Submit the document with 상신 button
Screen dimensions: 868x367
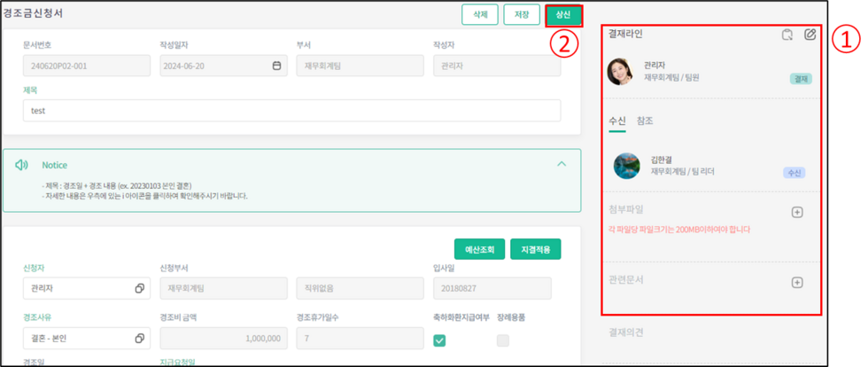(563, 15)
